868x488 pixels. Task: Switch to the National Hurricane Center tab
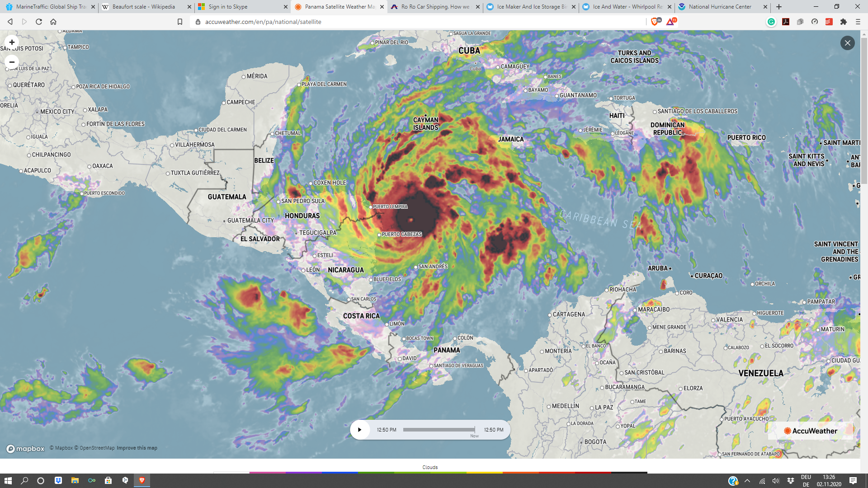720,7
